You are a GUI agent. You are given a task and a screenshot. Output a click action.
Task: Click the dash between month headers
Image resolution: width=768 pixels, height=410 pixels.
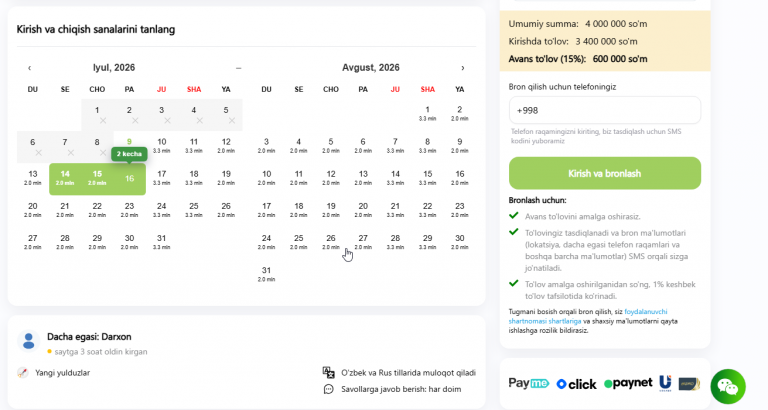coord(239,68)
